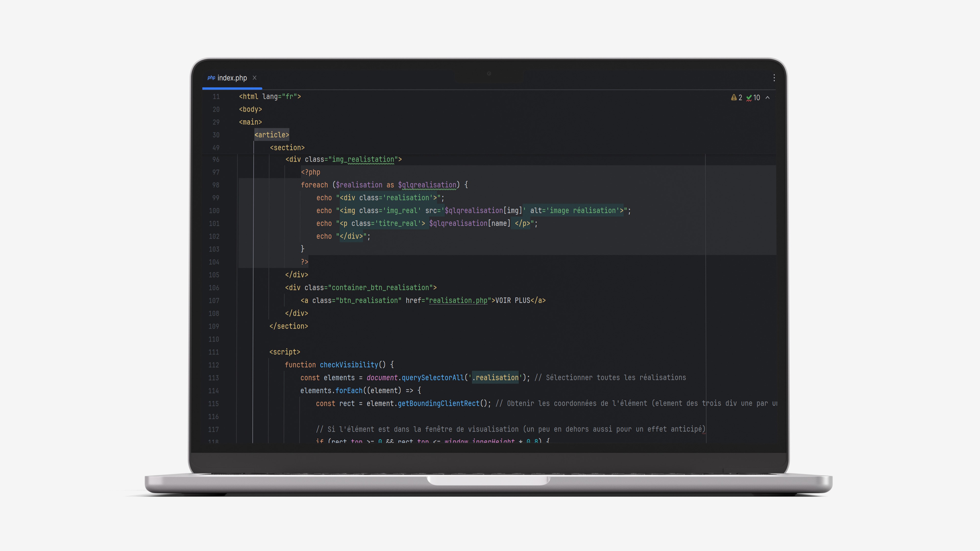Click the PHP file type icon on tab

point(211,78)
